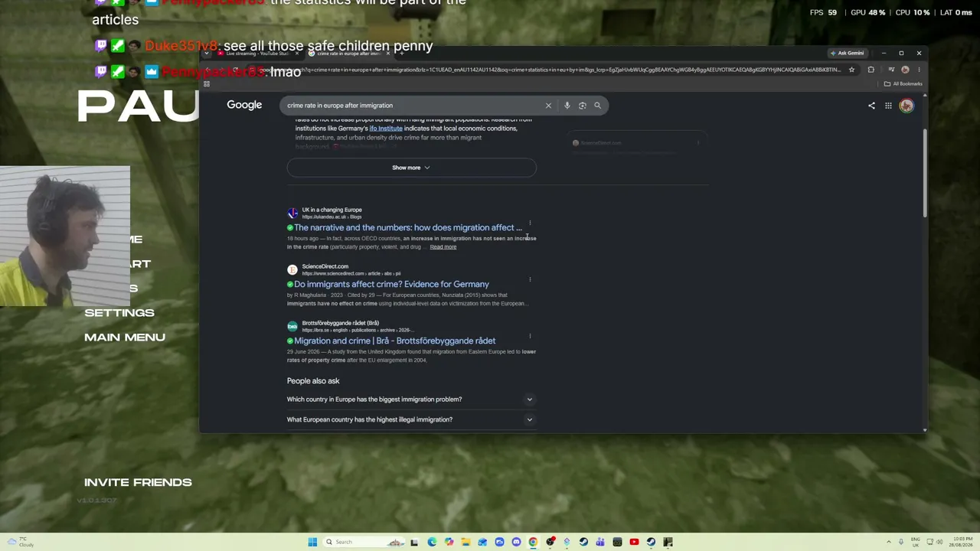Click the Ask Gemini button
Image resolution: width=980 pixels, height=551 pixels.
(x=847, y=53)
